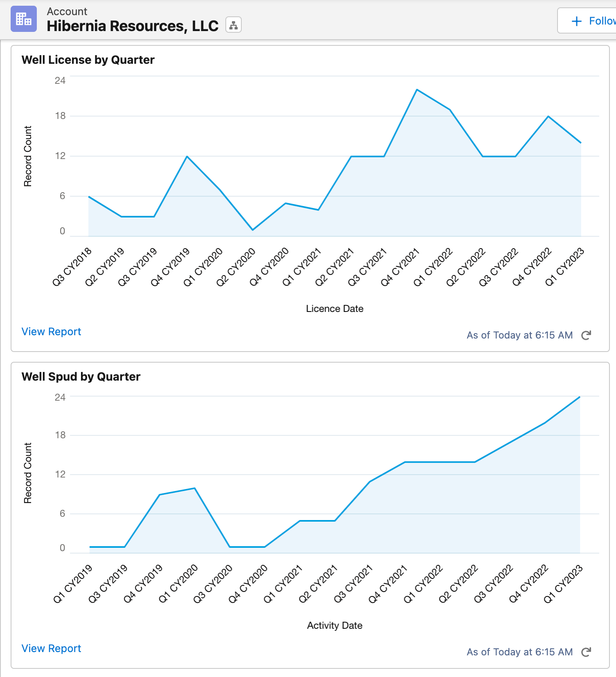Click Q4 CY2022 data point on License chart

pos(548,117)
